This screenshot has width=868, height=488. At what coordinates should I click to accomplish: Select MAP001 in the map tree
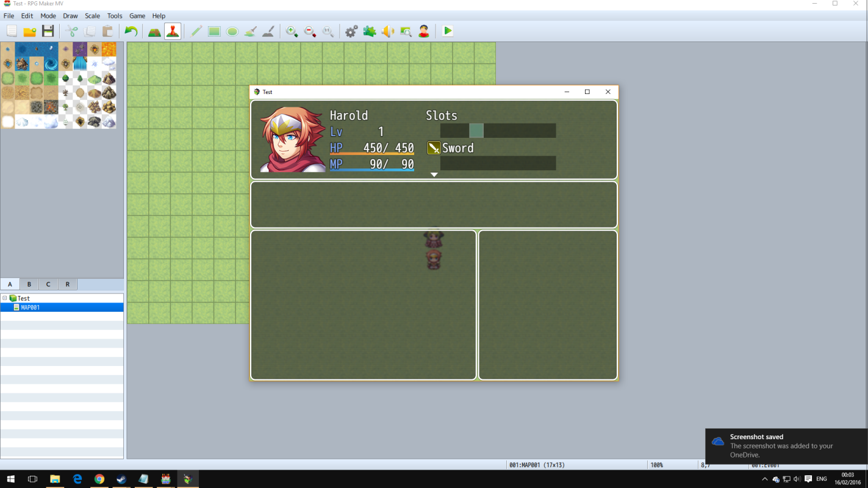pos(30,307)
